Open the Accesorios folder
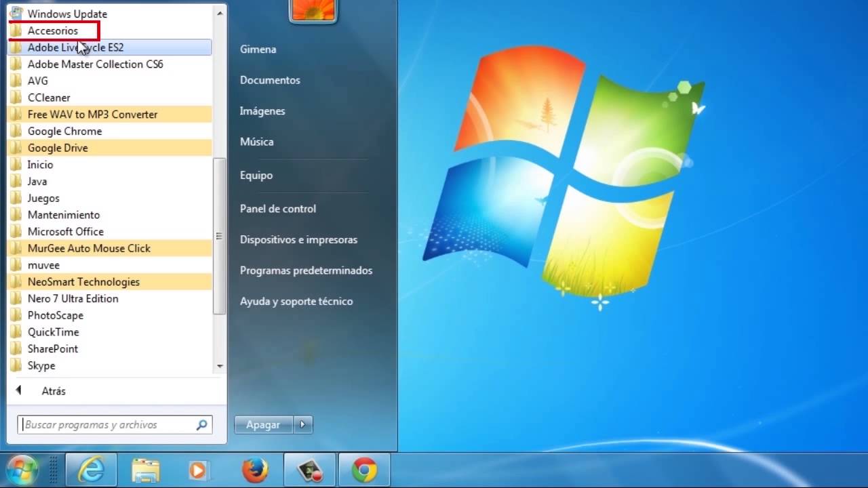This screenshot has height=488, width=868. tap(111, 30)
